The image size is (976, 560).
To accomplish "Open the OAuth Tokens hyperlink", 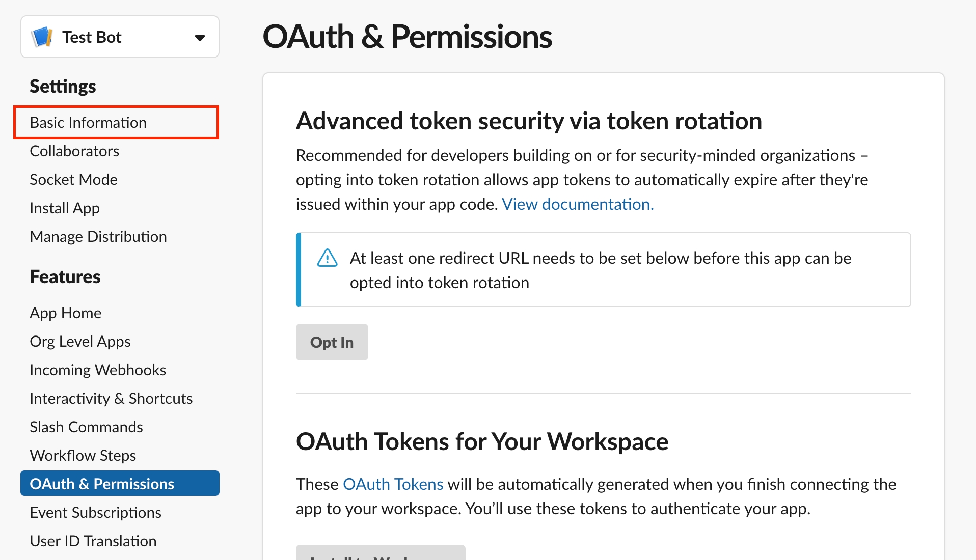I will [393, 484].
